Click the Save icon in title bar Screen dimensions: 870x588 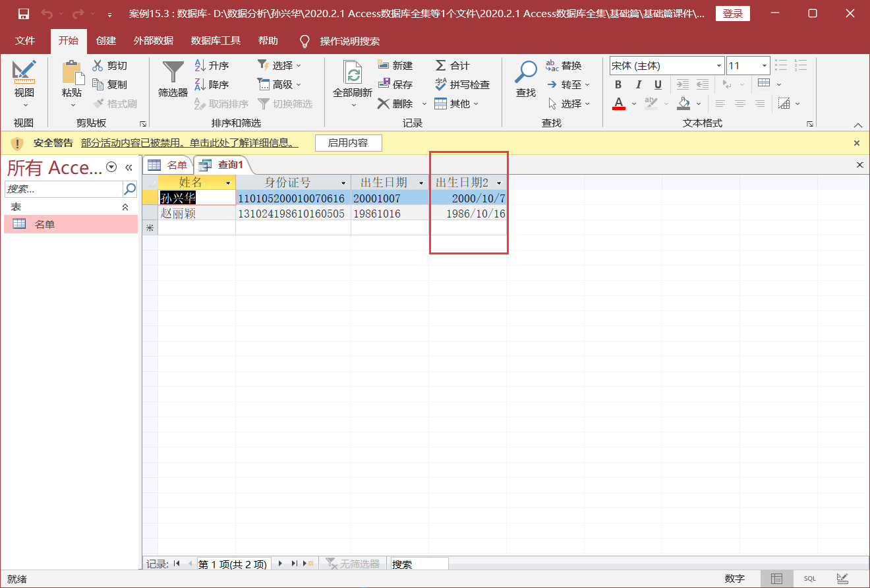[23, 14]
